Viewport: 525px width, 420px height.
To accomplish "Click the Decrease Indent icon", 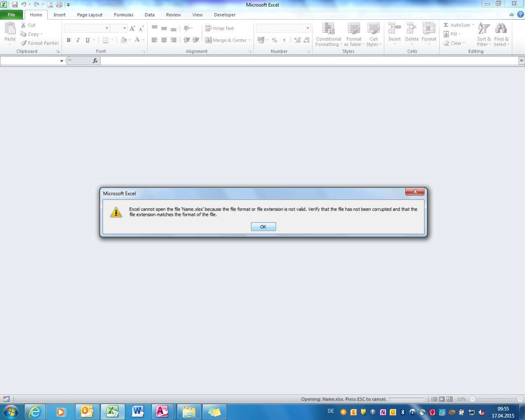I will 187,40.
